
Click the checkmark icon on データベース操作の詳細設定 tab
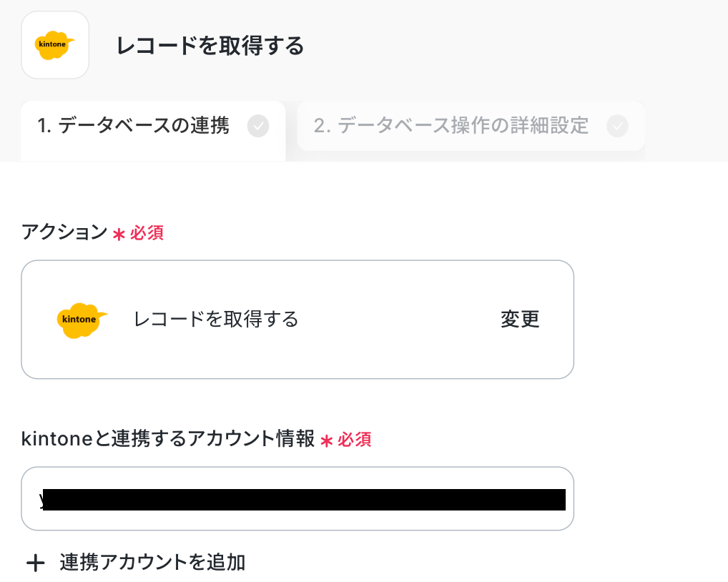pyautogui.click(x=617, y=127)
